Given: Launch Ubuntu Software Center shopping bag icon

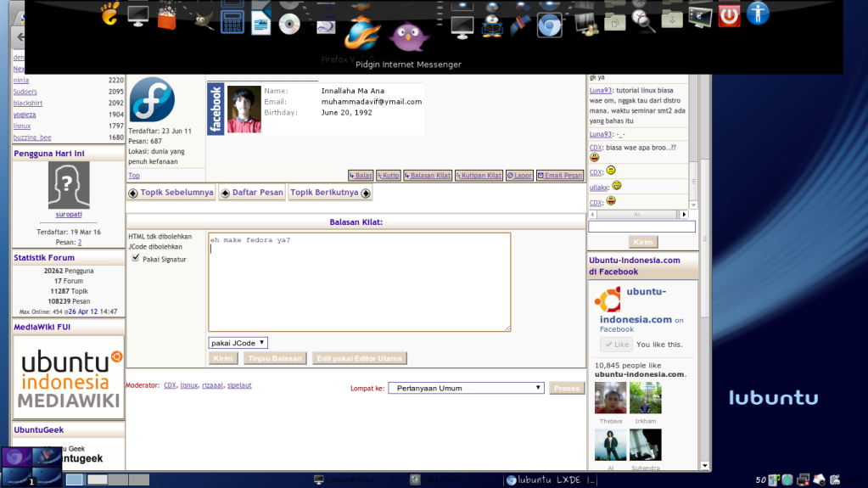Looking at the screenshot, I should click(166, 18).
